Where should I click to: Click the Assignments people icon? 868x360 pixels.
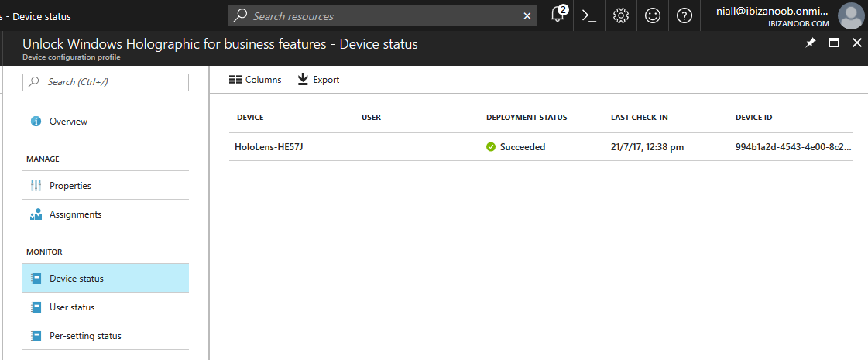[x=36, y=214]
